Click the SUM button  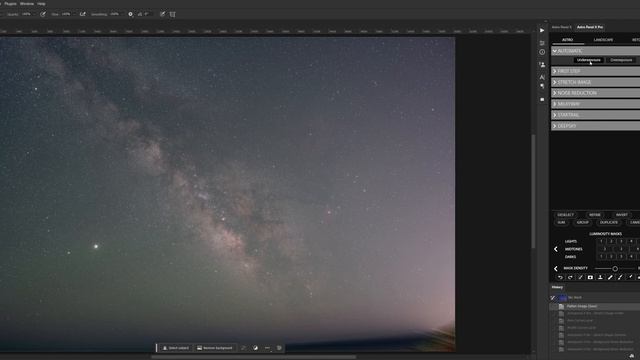562,222
